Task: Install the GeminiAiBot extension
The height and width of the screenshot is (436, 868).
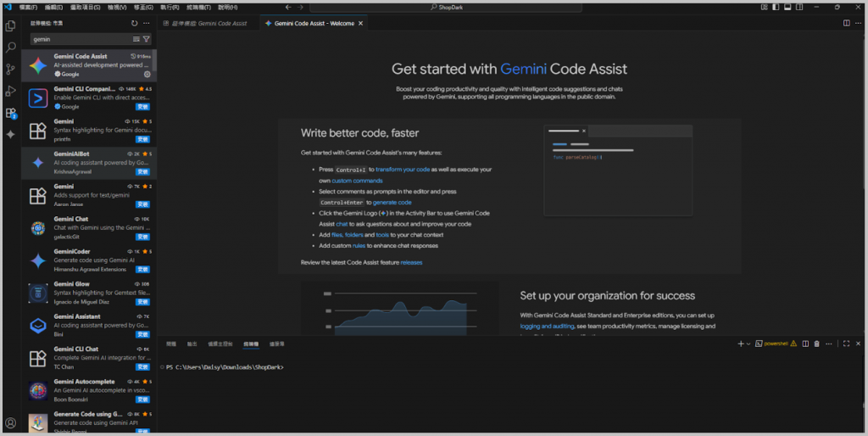Action: pos(142,171)
